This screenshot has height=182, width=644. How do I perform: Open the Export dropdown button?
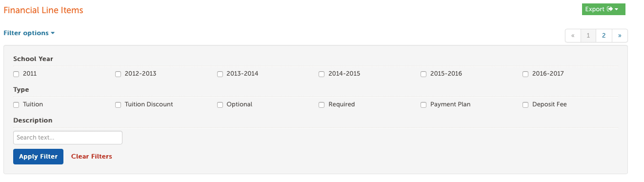click(x=604, y=9)
